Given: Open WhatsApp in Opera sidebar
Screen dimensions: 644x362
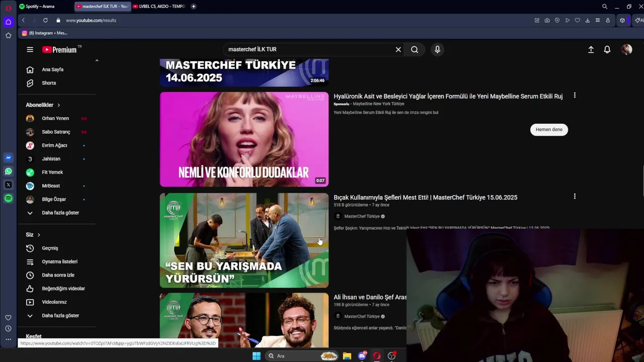Looking at the screenshot, I should click(8, 171).
